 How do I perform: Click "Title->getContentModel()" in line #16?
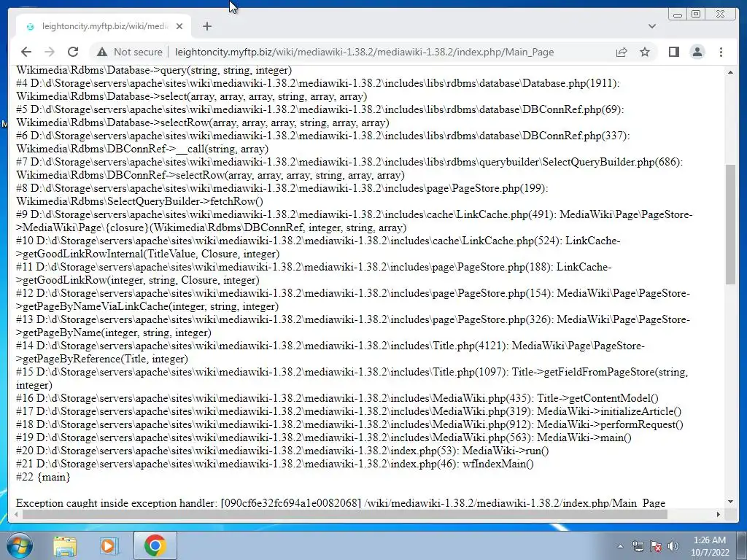pos(597,398)
